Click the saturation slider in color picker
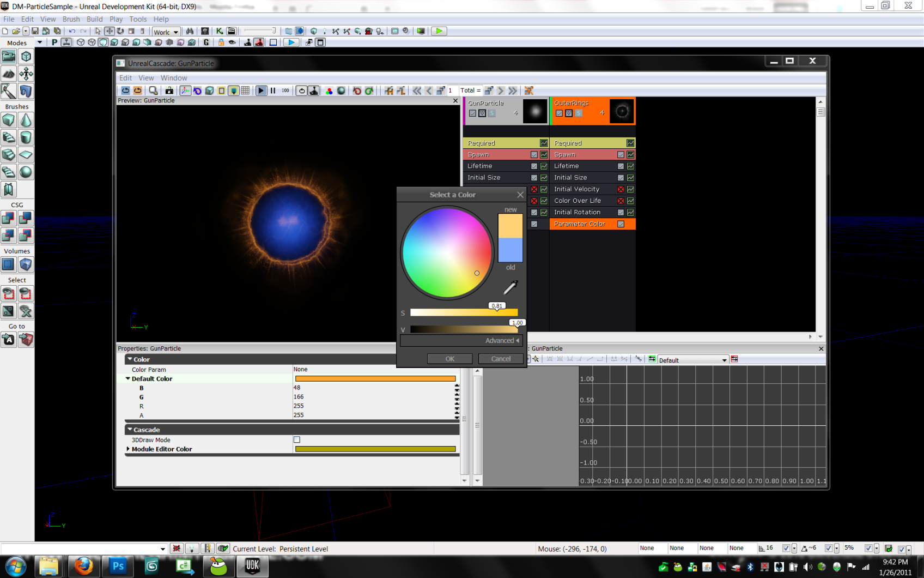Image resolution: width=924 pixels, height=578 pixels. 464,312
